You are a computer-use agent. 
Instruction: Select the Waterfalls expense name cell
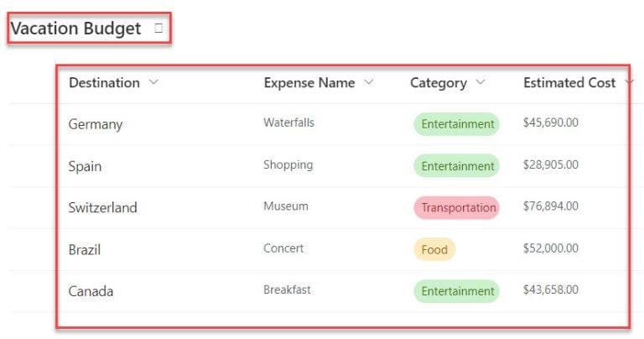point(289,123)
